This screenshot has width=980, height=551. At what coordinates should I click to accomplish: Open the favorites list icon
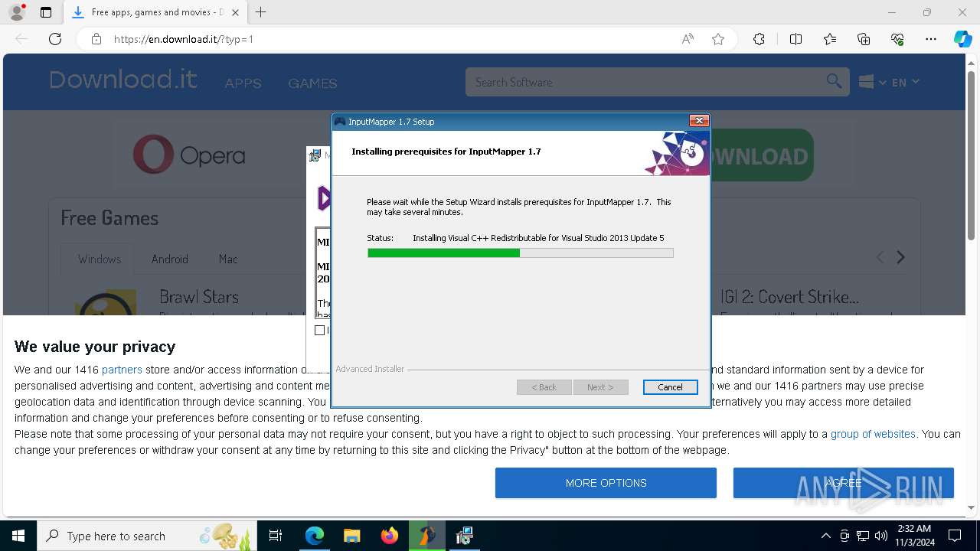[x=830, y=39]
